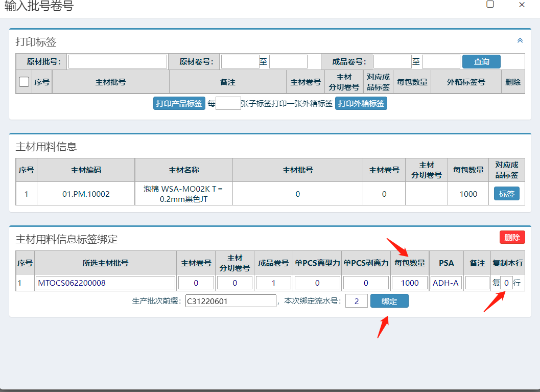Image resolution: width=540 pixels, height=392 pixels.
Task: Click the 本次绑定流水号 input field
Action: 356,301
